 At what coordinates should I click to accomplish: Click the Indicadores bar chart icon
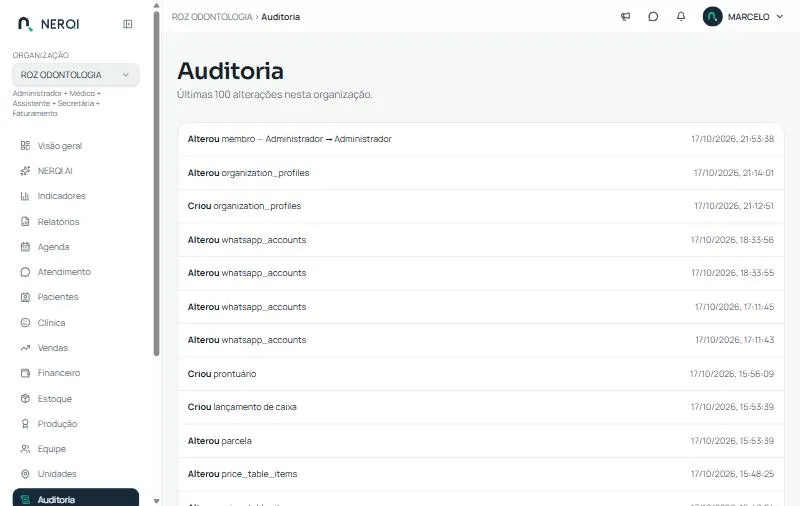pos(25,196)
